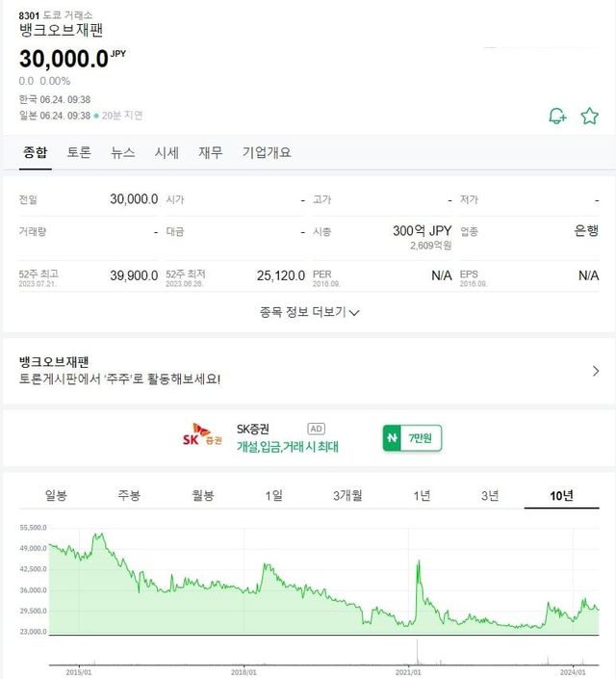Click the price alert bell icon
616x679 pixels.
pos(557,117)
